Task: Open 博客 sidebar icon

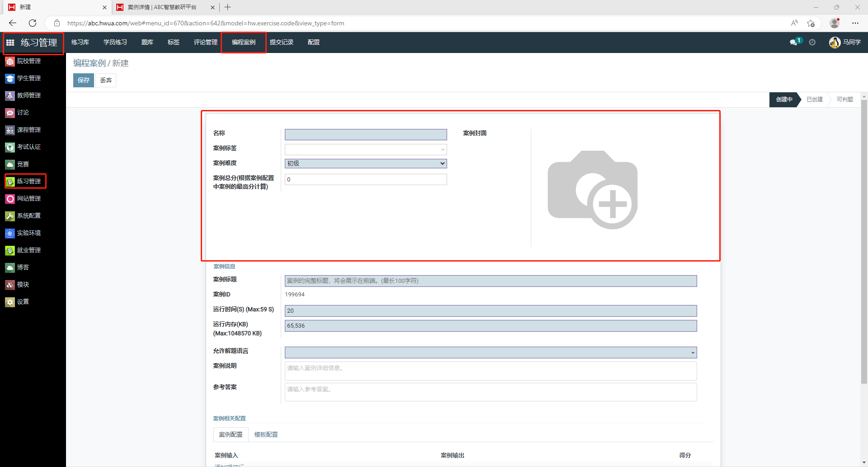Action: click(x=10, y=267)
